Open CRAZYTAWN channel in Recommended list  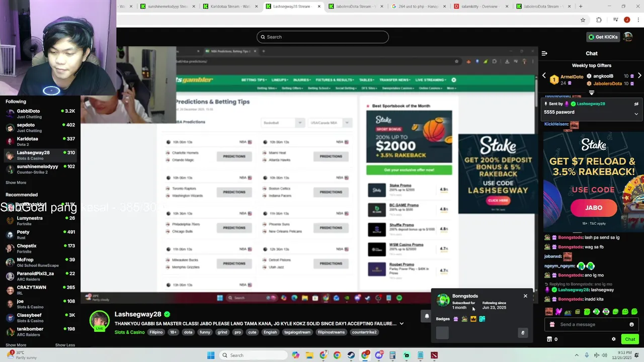40,290
